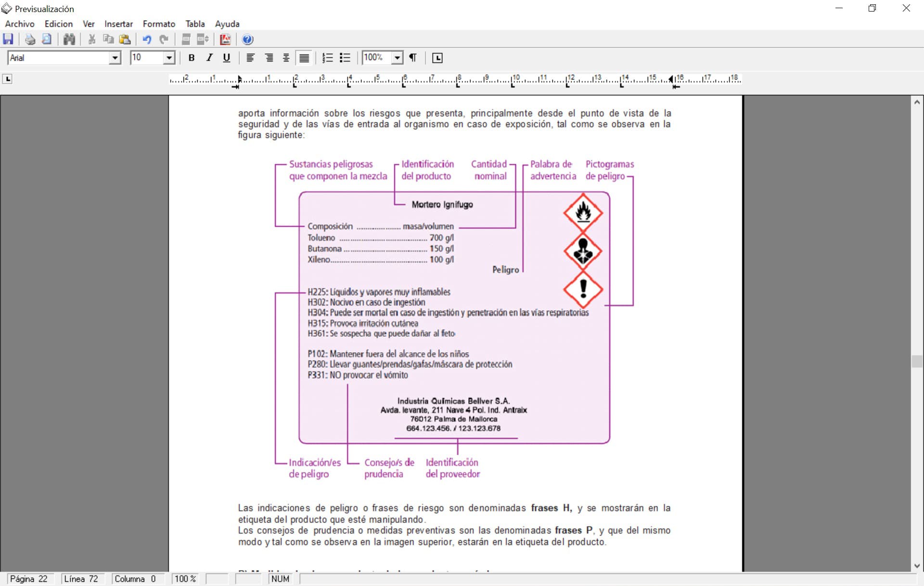The image size is (924, 586).
Task: Open the Insertar menu
Action: (x=118, y=24)
